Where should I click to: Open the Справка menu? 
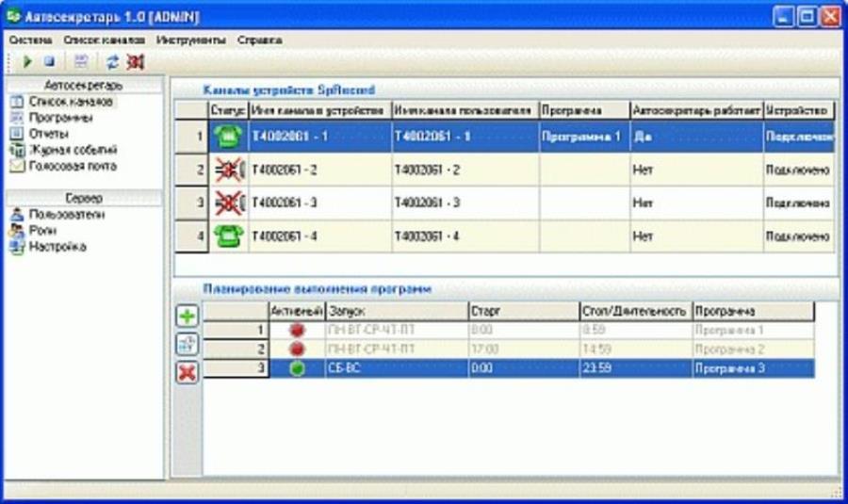[x=259, y=41]
